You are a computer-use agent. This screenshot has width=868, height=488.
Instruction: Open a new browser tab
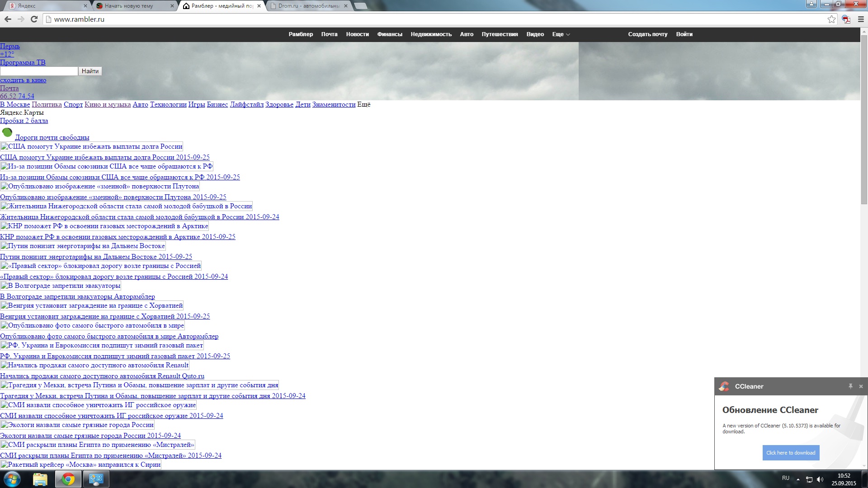[360, 6]
